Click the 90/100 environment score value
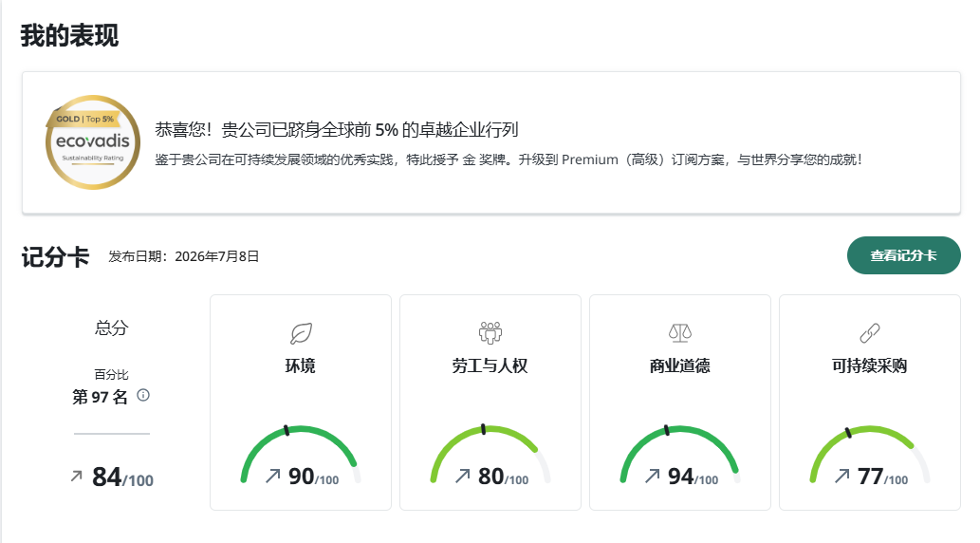 313,477
